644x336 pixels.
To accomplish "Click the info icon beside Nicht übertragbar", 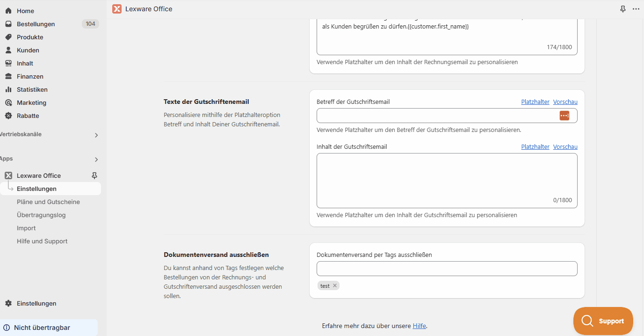I will click(7, 328).
